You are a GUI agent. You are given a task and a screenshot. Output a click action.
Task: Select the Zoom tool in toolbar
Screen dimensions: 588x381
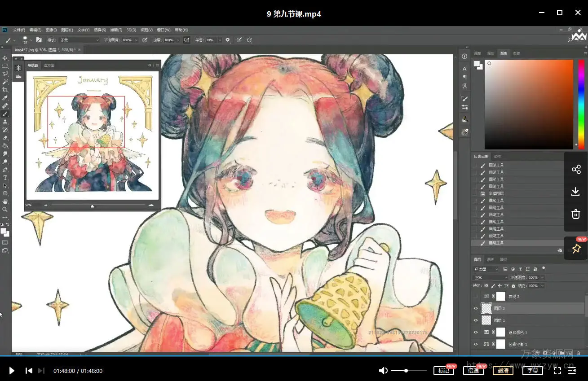click(x=5, y=210)
